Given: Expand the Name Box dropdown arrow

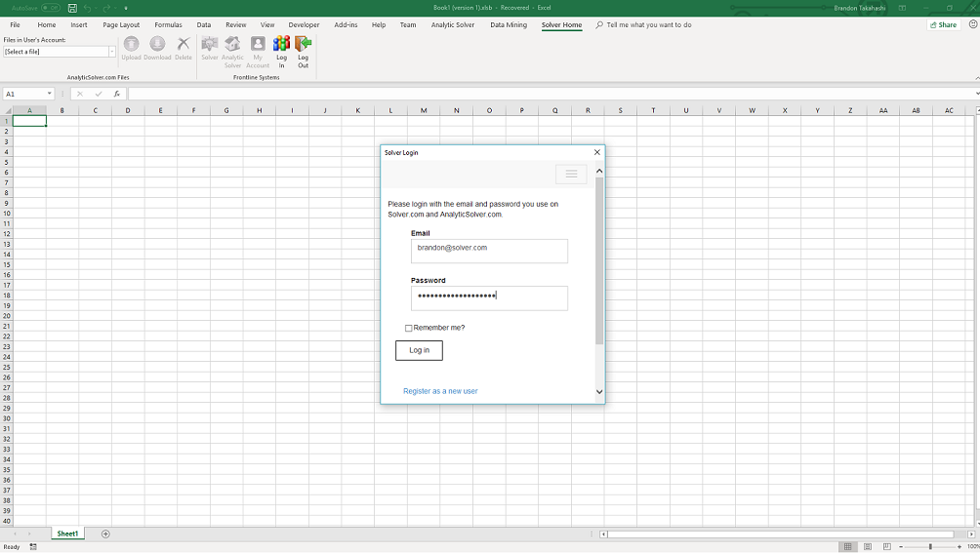Looking at the screenshot, I should 50,94.
